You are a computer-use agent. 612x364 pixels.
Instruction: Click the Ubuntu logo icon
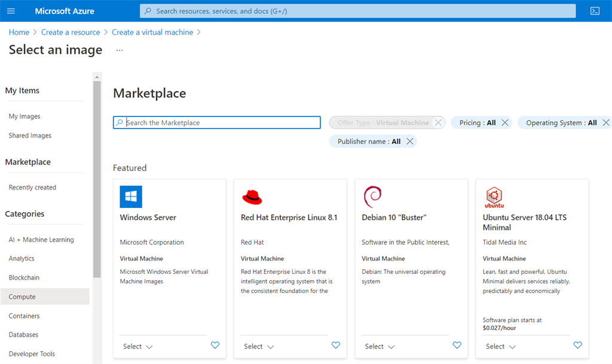[494, 197]
